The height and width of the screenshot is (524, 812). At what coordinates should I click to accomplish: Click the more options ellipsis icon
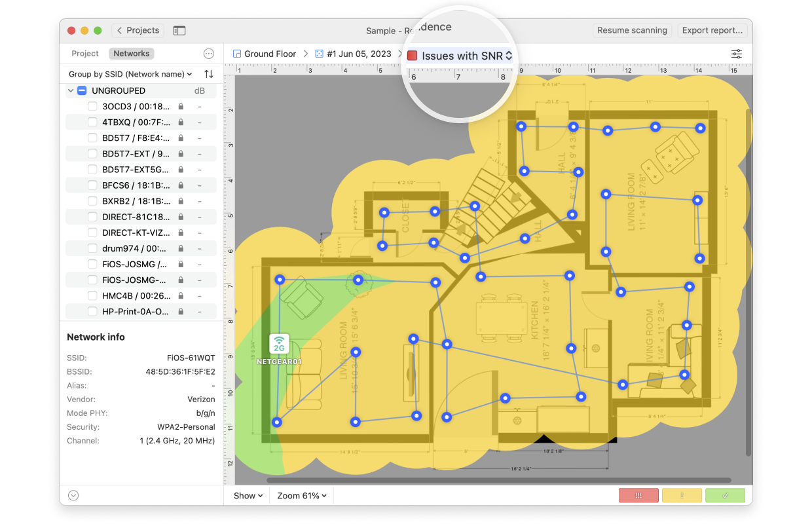point(209,54)
